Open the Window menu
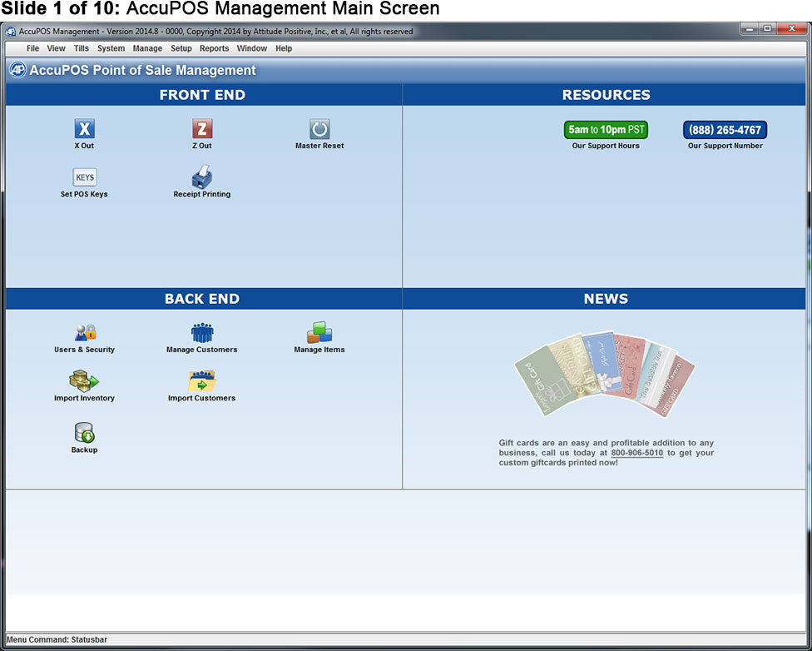812x651 pixels. 252,48
